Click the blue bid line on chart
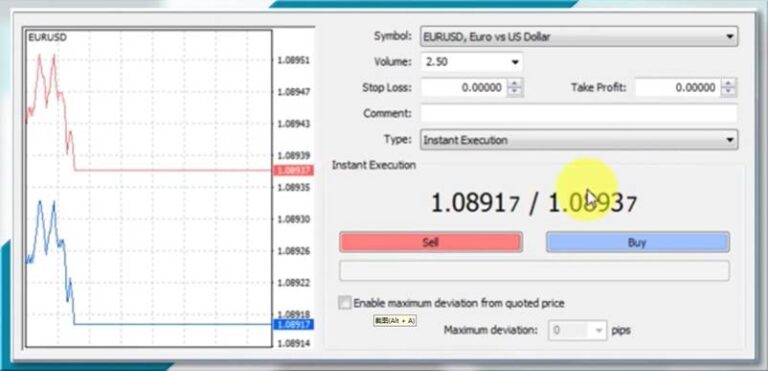 click(x=172, y=324)
